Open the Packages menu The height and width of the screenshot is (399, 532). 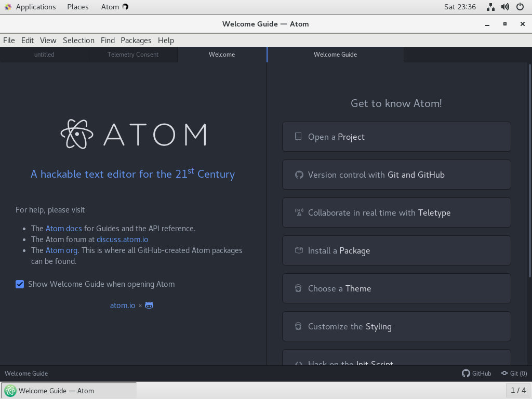[136, 41]
